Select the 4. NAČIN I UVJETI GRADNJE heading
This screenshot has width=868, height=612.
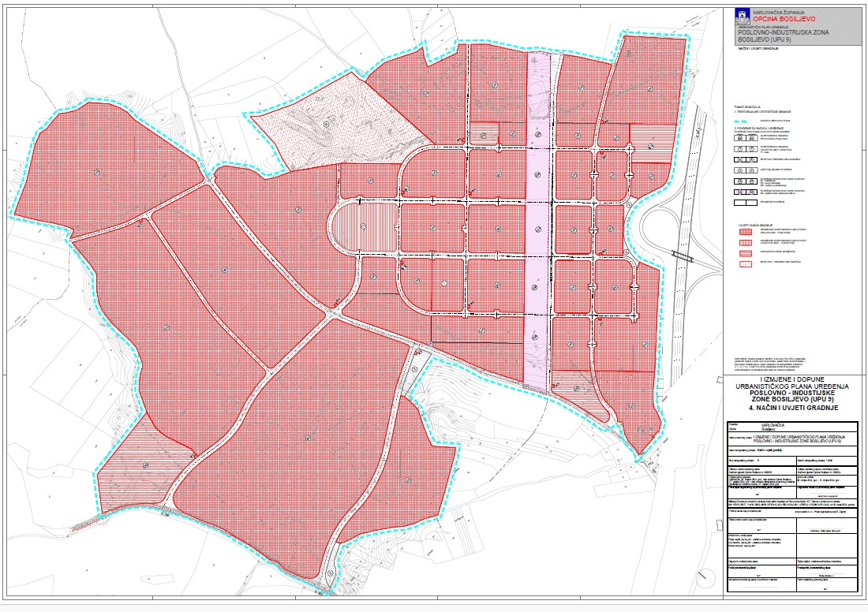796,410
